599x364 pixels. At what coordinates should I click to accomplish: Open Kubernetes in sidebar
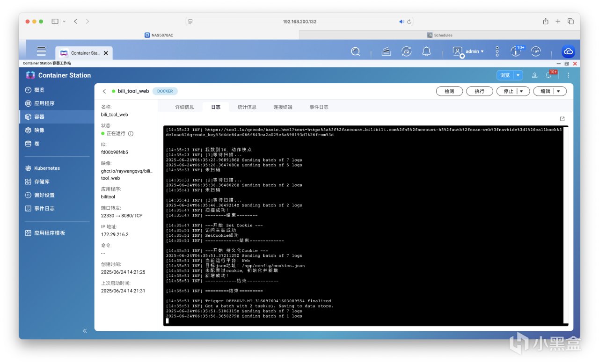click(x=57, y=168)
